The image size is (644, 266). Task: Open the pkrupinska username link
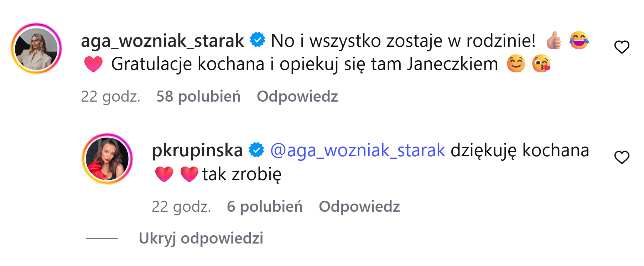(197, 150)
